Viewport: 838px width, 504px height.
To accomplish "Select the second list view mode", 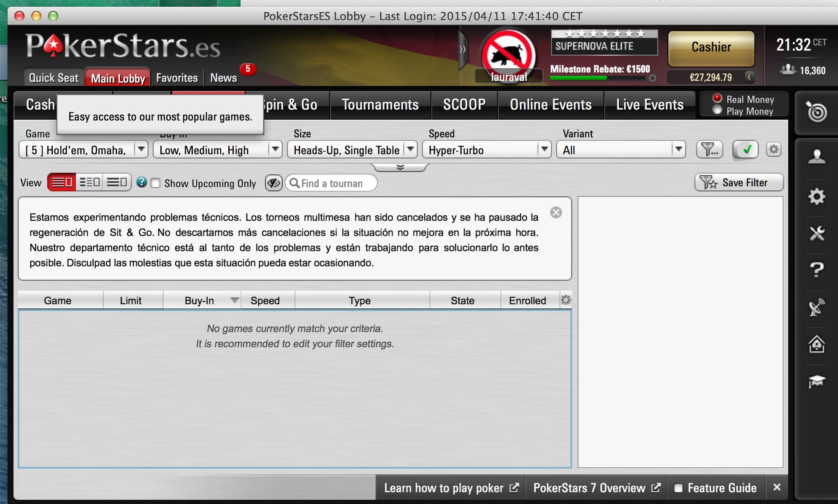I will click(89, 182).
